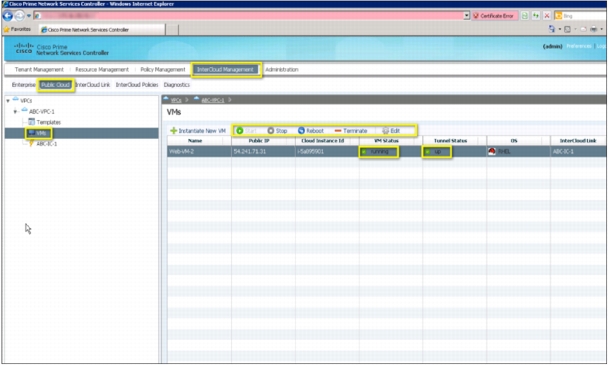
Task: Open the address bar dropdown arrow
Action: 466,16
